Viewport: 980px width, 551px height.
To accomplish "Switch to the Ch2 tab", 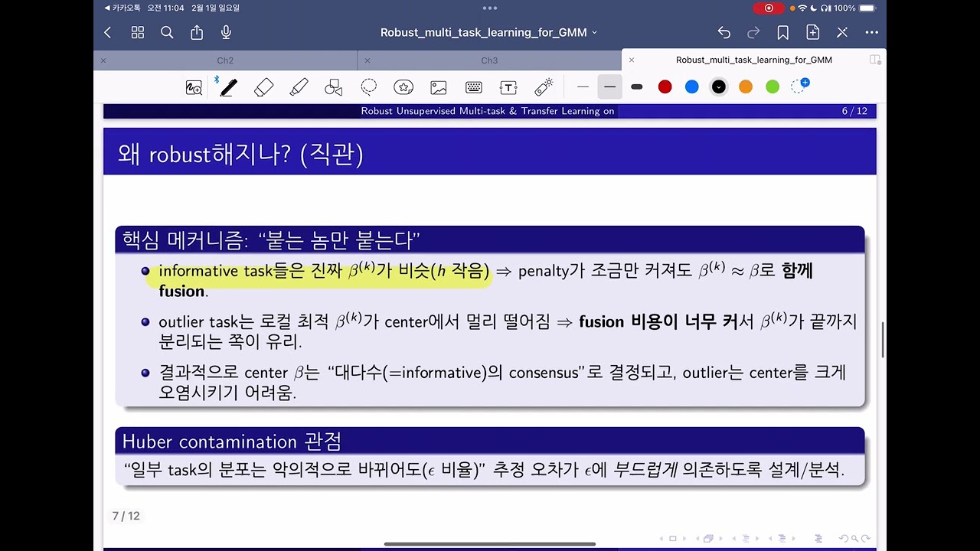I will tap(225, 60).
